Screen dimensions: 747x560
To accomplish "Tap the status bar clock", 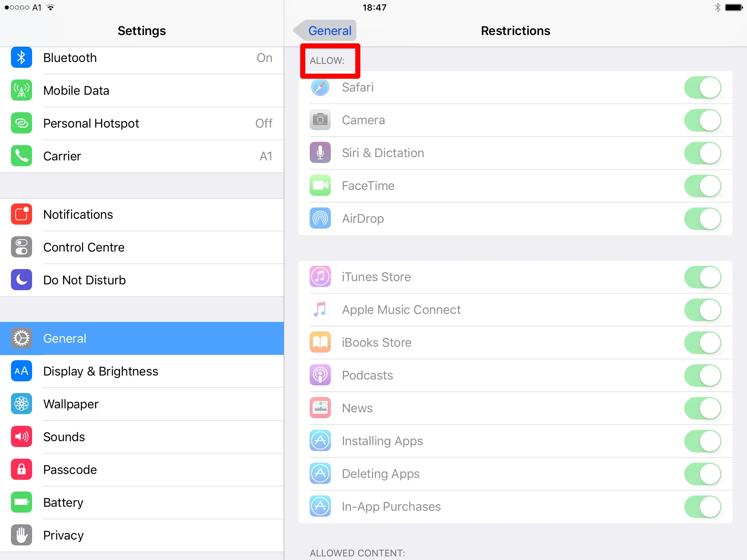I will coord(374,7).
